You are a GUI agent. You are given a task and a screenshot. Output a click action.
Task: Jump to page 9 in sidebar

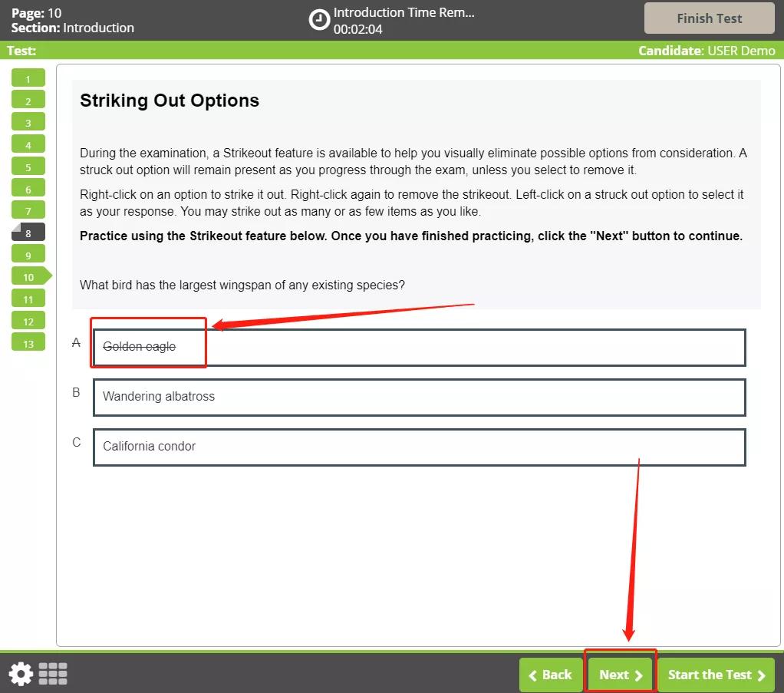28,255
